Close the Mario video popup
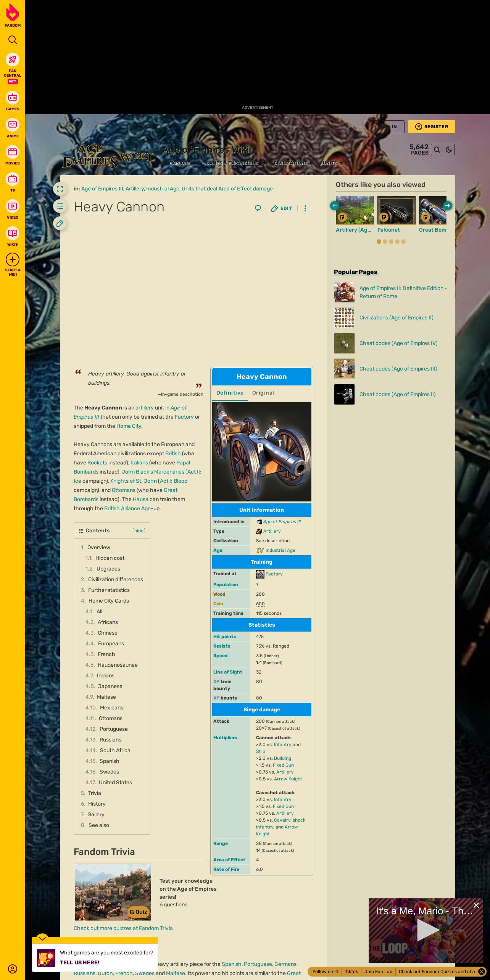Image resolution: width=490 pixels, height=980 pixels. click(476, 905)
